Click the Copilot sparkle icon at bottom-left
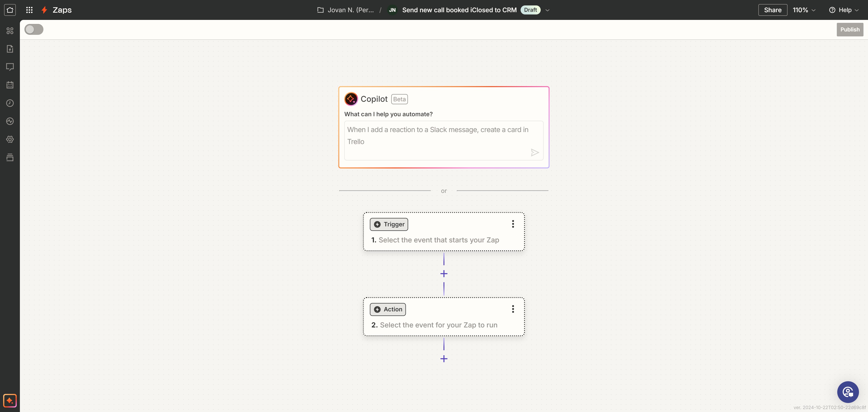This screenshot has height=412, width=868. click(x=10, y=400)
